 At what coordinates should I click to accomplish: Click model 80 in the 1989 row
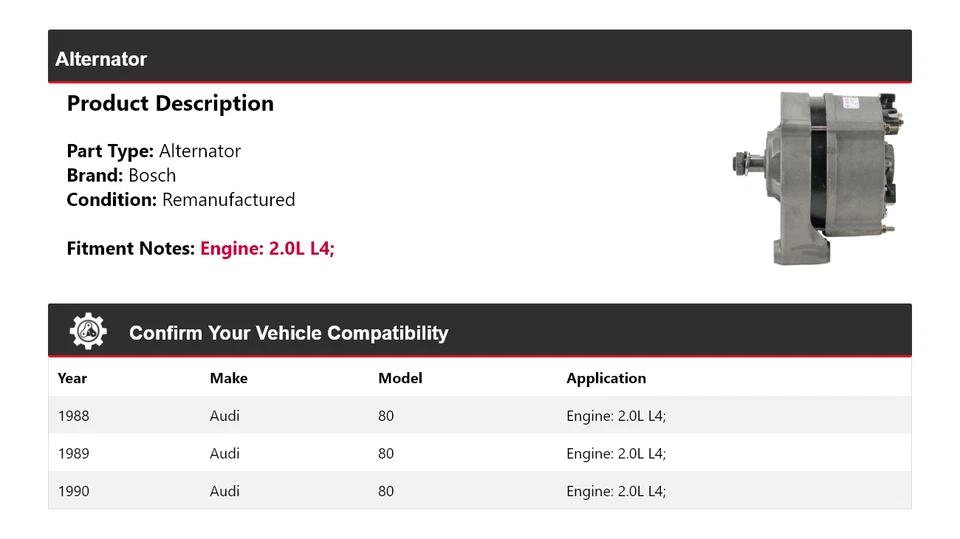pyautogui.click(x=386, y=453)
